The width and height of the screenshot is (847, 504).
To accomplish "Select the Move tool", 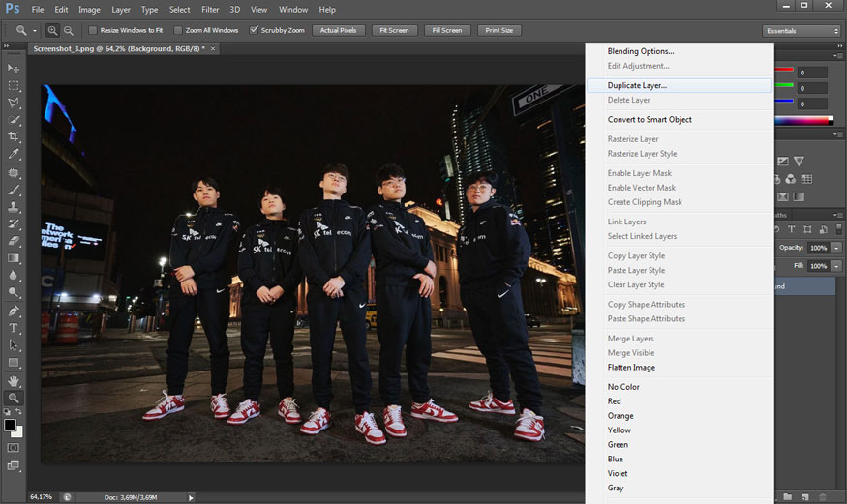I will (x=13, y=69).
